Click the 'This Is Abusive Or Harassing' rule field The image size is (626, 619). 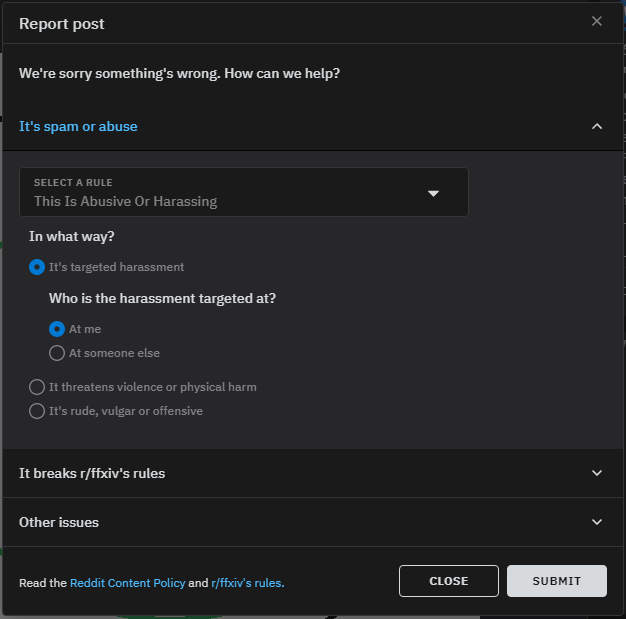point(126,201)
